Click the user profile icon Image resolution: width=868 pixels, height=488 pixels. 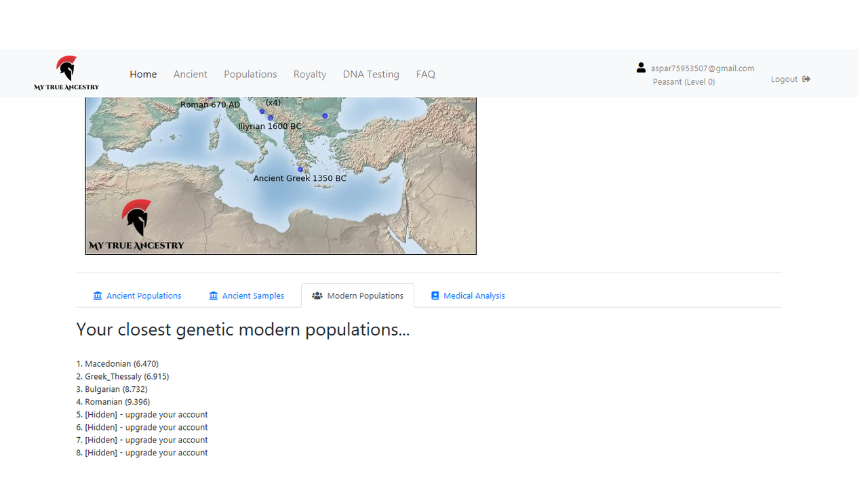[x=641, y=67]
